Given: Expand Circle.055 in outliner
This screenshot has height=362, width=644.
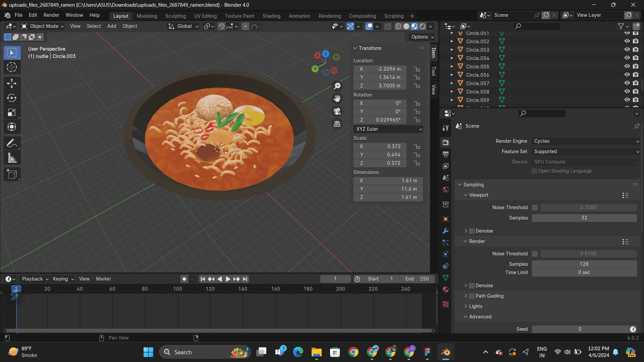Looking at the screenshot, I should 452,66.
